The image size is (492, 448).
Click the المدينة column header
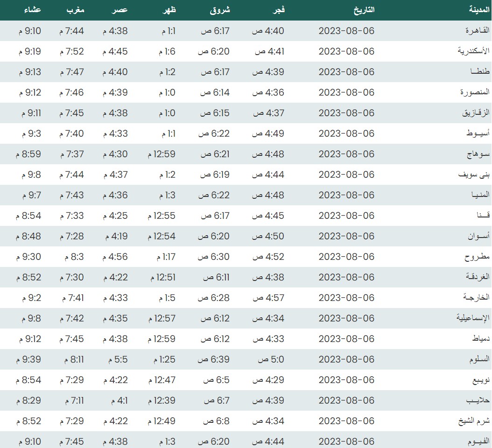tap(479, 9)
